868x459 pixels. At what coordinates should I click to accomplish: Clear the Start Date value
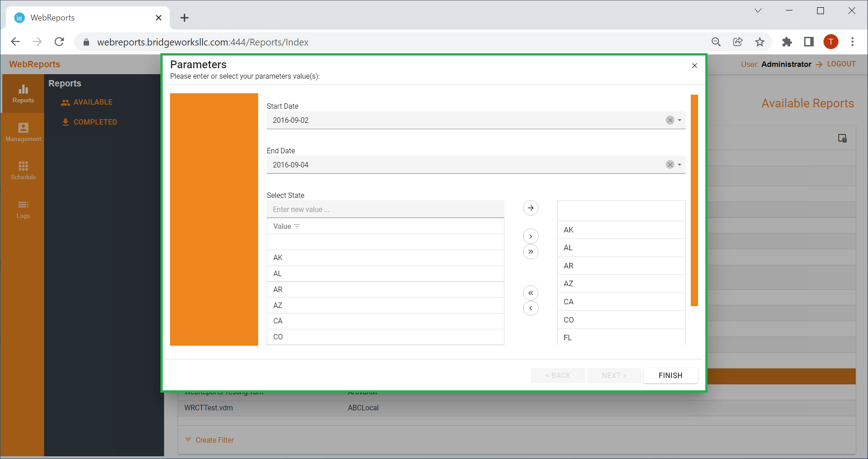click(670, 120)
